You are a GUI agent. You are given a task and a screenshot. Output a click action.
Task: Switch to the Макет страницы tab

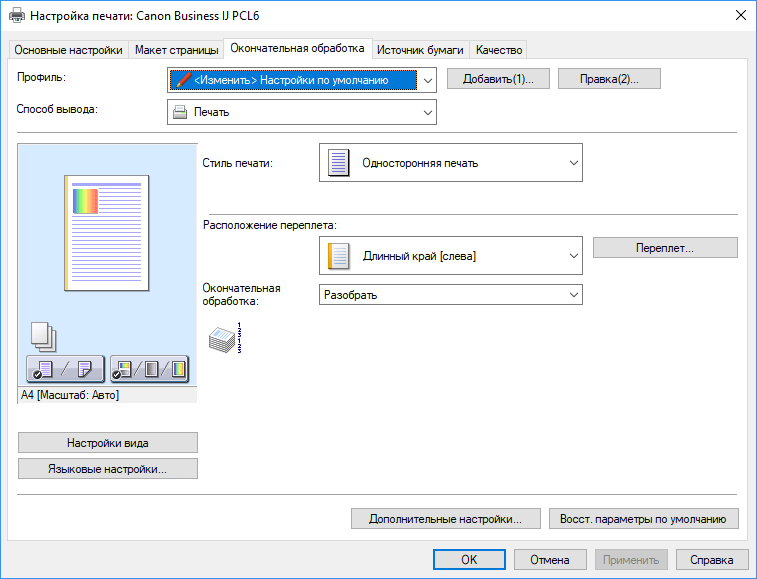click(x=177, y=50)
